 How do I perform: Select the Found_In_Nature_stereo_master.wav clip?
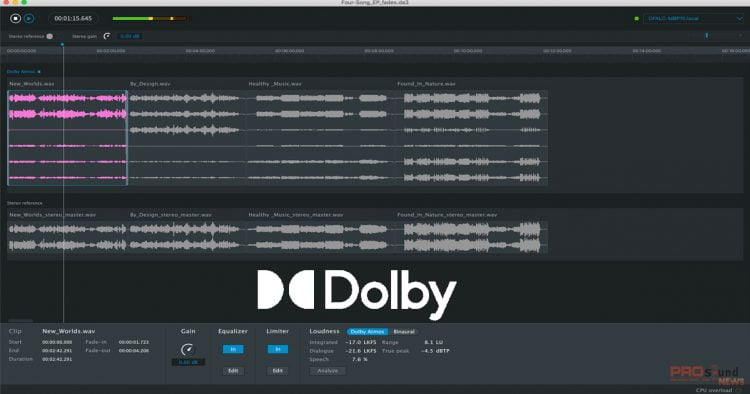(472, 237)
